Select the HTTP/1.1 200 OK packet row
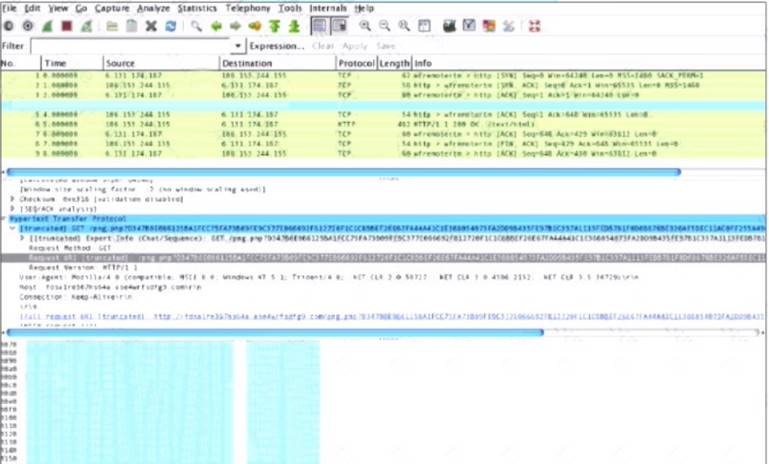 tap(384, 124)
